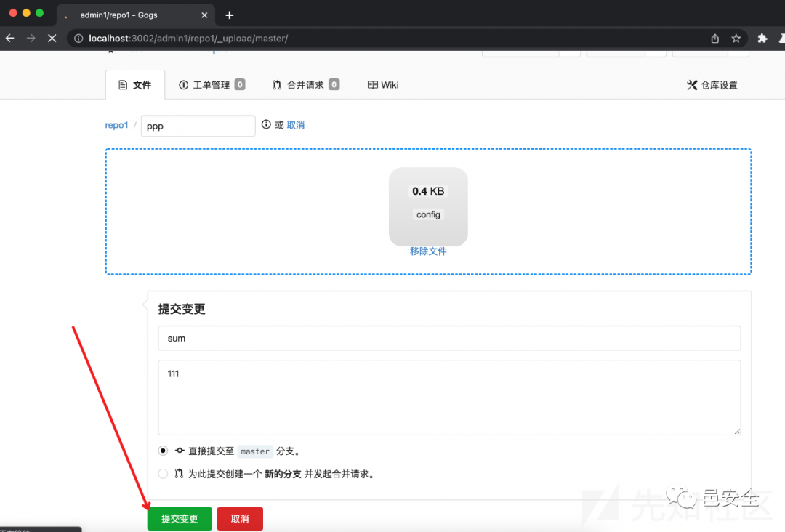The image size is (785, 532).
Task: Switch to the 合并请求 tab
Action: pos(305,84)
